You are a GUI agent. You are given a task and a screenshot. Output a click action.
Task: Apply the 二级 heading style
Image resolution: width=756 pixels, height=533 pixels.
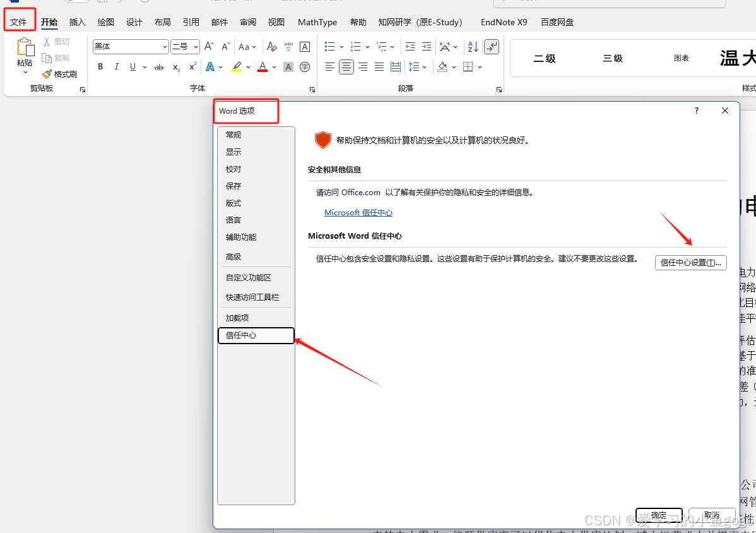point(545,58)
